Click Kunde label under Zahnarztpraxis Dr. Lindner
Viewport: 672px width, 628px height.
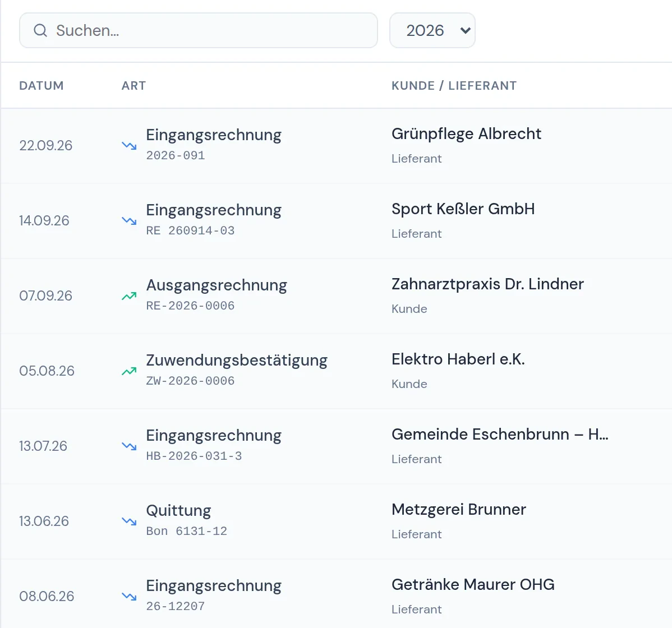[x=409, y=310]
